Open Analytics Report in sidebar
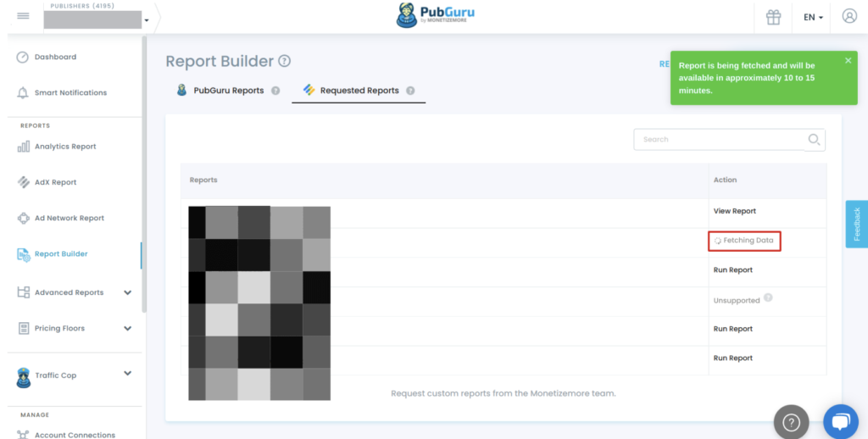 click(x=65, y=146)
